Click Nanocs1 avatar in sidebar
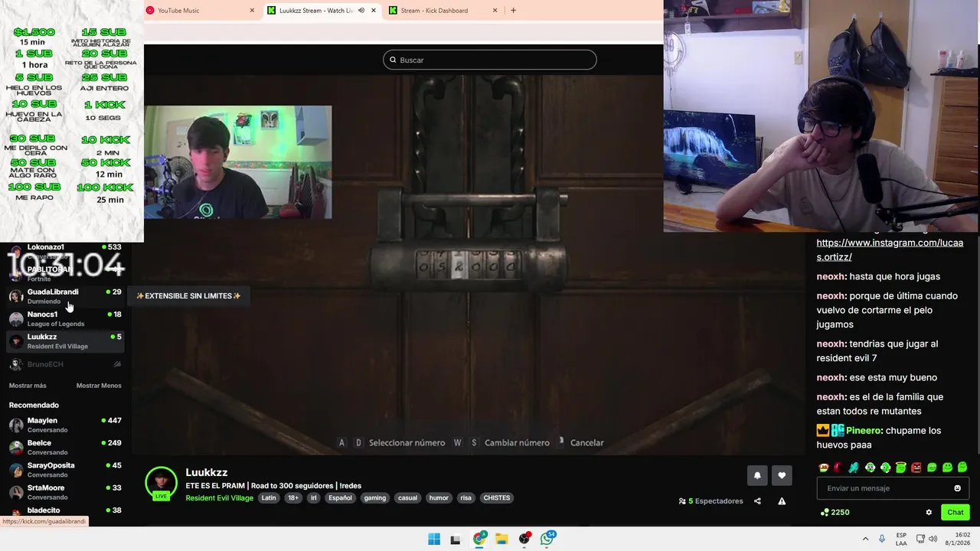 pos(16,318)
